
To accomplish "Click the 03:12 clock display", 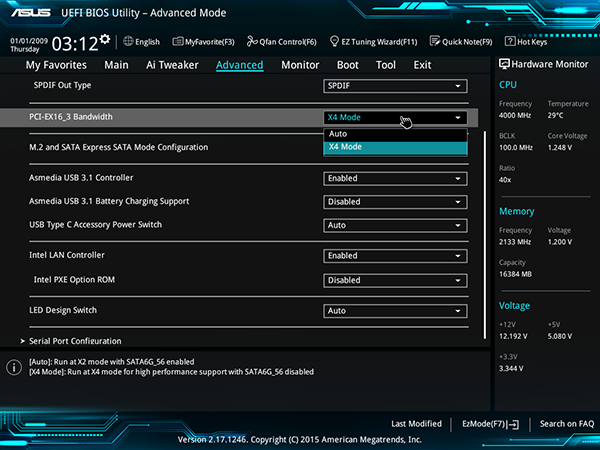I will coord(75,44).
